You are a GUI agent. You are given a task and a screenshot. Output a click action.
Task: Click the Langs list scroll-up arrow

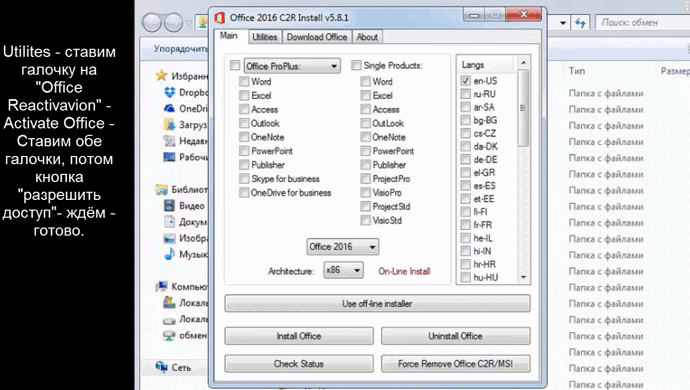(523, 63)
